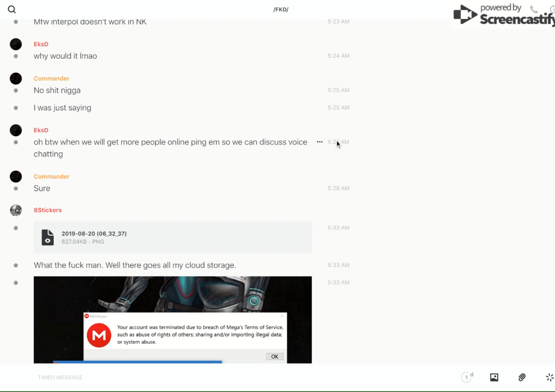555x392 pixels.
Task: Click the 5:33 AM timestamp beside cloud storage message
Action: (338, 265)
